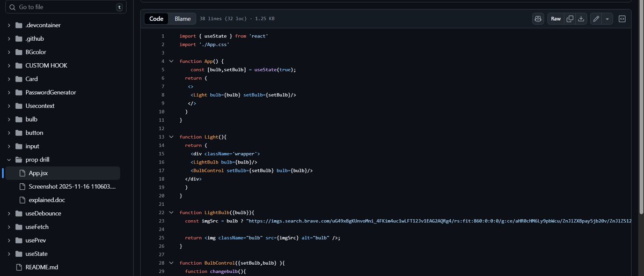
Task: Collapse the prop drill folder chevron
Action: pos(9,160)
